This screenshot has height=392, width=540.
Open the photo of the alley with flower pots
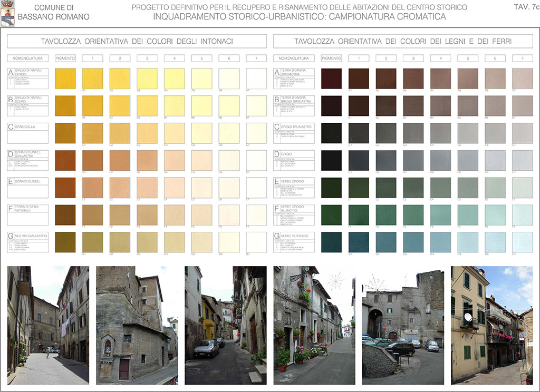[314, 325]
